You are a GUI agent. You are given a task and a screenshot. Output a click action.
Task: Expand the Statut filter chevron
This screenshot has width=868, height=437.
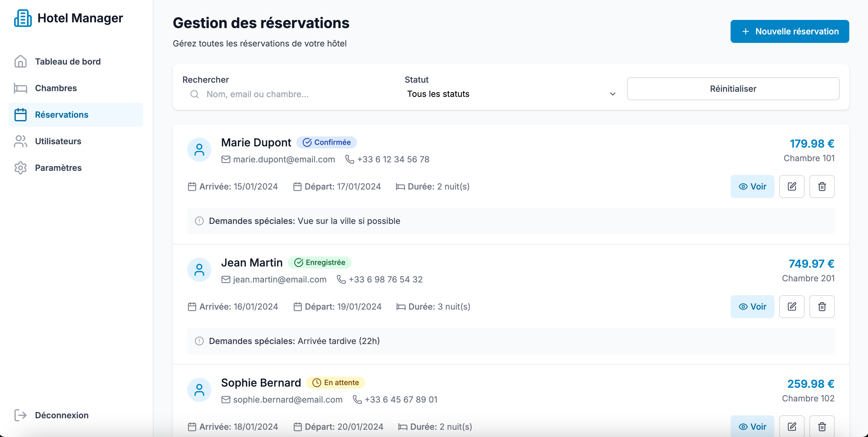coord(612,94)
